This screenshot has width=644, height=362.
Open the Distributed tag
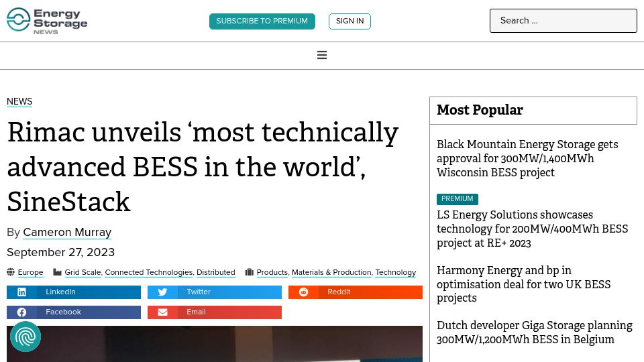point(215,272)
